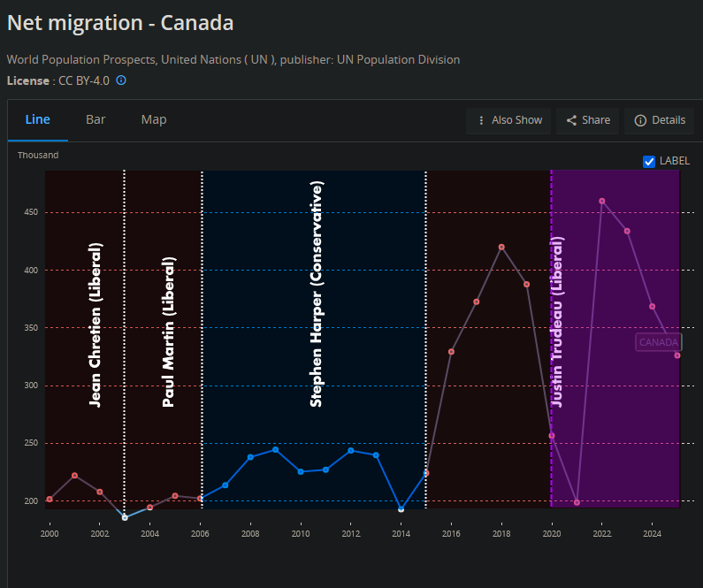Click the 2016 data point near 330

pos(451,352)
